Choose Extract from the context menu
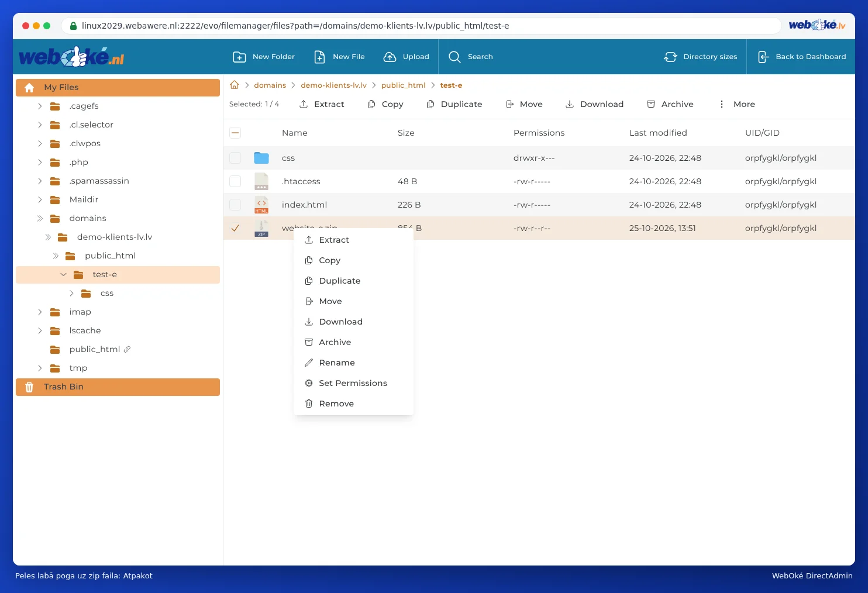This screenshot has height=593, width=868. (353, 240)
